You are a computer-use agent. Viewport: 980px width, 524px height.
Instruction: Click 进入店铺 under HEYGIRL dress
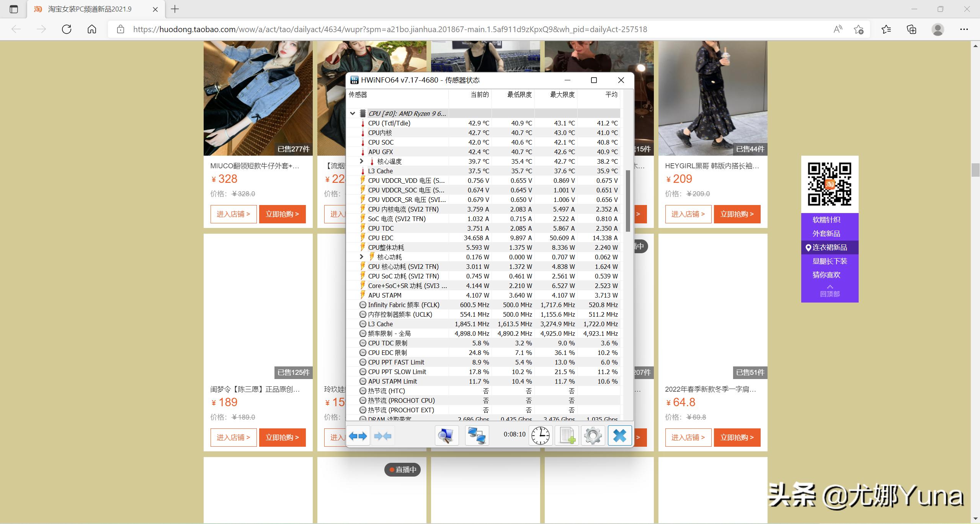coord(688,214)
